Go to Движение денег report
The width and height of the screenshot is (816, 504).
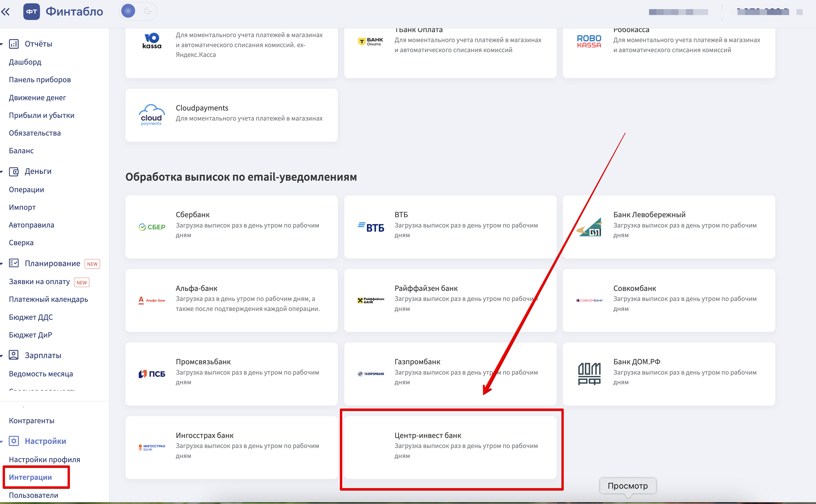point(37,98)
